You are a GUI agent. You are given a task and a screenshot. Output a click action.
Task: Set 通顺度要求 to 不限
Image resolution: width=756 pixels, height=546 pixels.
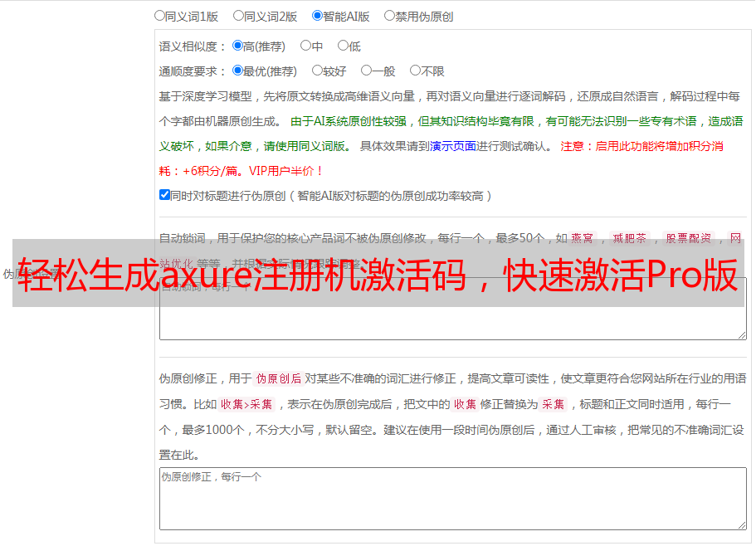click(415, 71)
